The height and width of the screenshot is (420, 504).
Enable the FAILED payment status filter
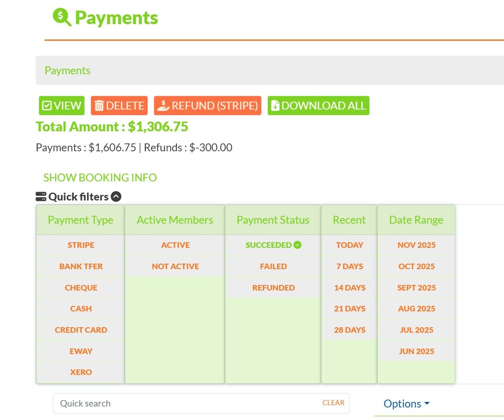pyautogui.click(x=273, y=266)
